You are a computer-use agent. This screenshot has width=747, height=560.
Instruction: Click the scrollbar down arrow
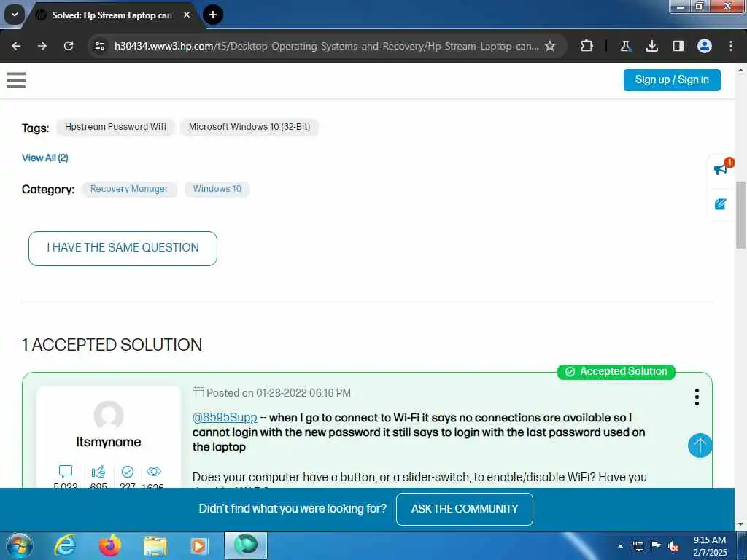[741, 525]
